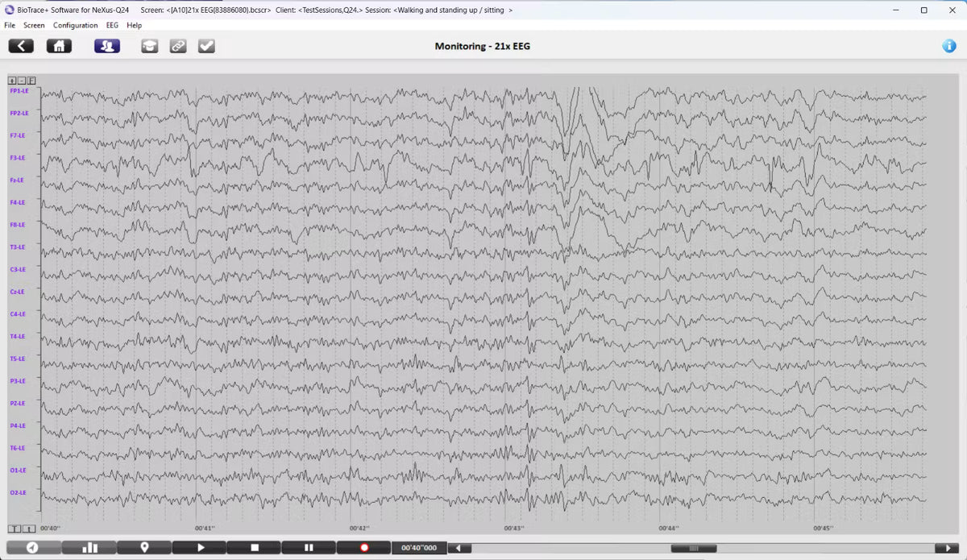Click the chain link icon
Viewport: 967px width, 560px height.
click(x=178, y=46)
